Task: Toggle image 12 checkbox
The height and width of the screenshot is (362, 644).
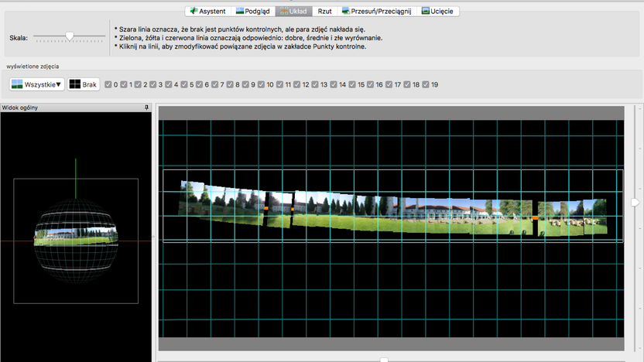Action: pyautogui.click(x=297, y=84)
